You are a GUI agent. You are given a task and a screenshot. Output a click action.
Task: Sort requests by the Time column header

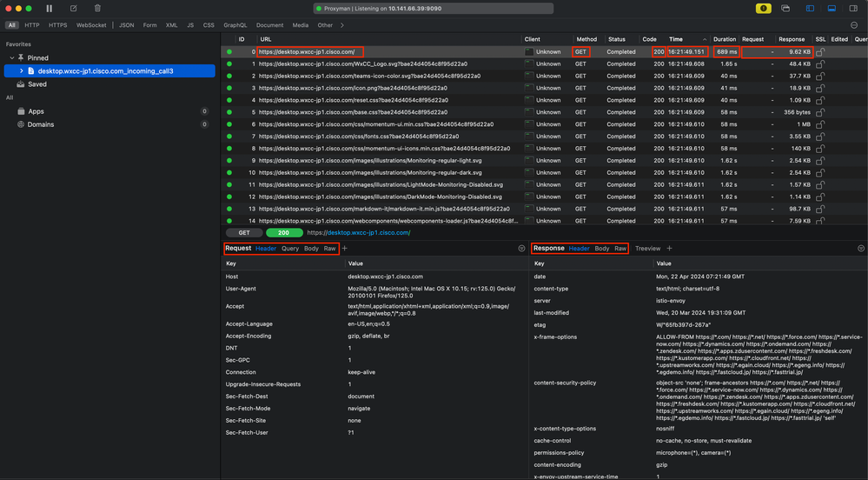[687, 39]
